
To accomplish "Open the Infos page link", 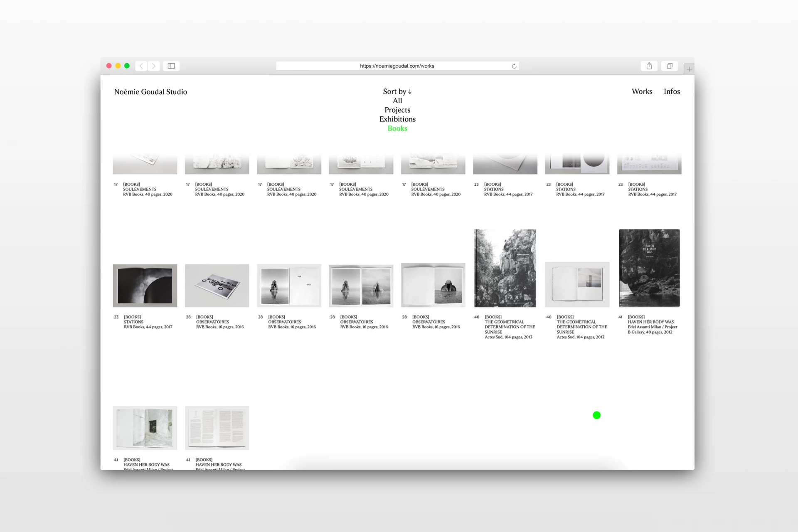I will [x=672, y=91].
